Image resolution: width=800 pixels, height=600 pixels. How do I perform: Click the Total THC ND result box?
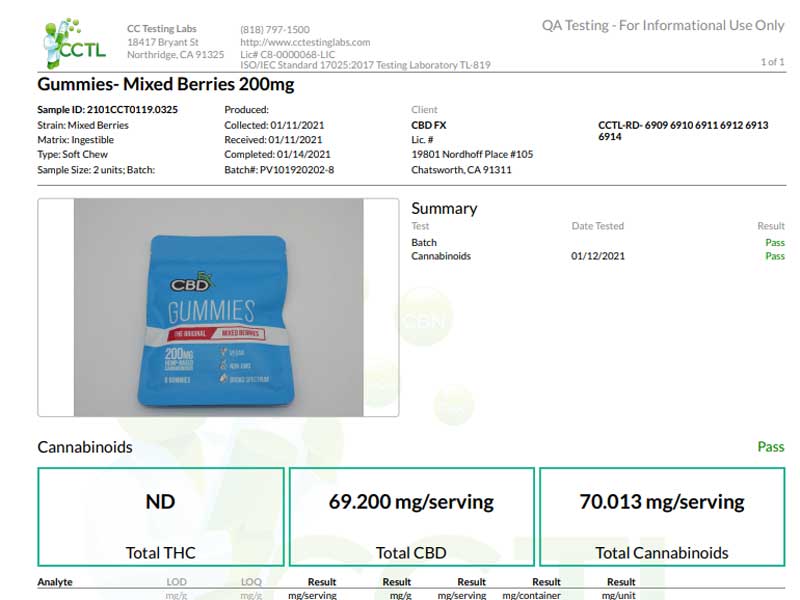[160, 515]
